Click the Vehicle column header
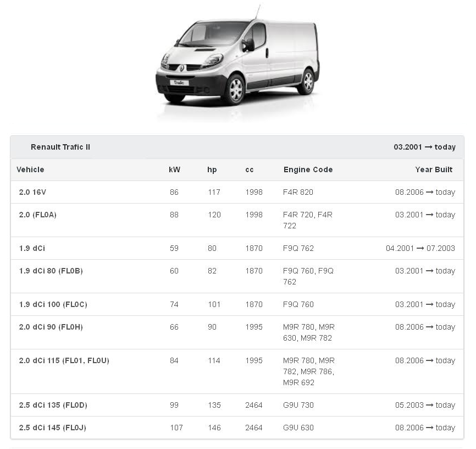Viewport: 476px width, 449px height. tap(30, 169)
